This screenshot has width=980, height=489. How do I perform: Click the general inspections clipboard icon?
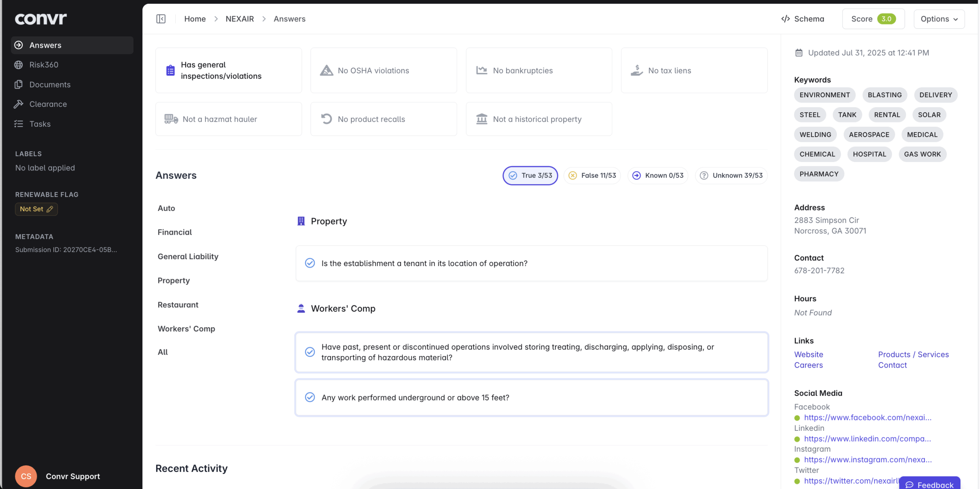(170, 70)
